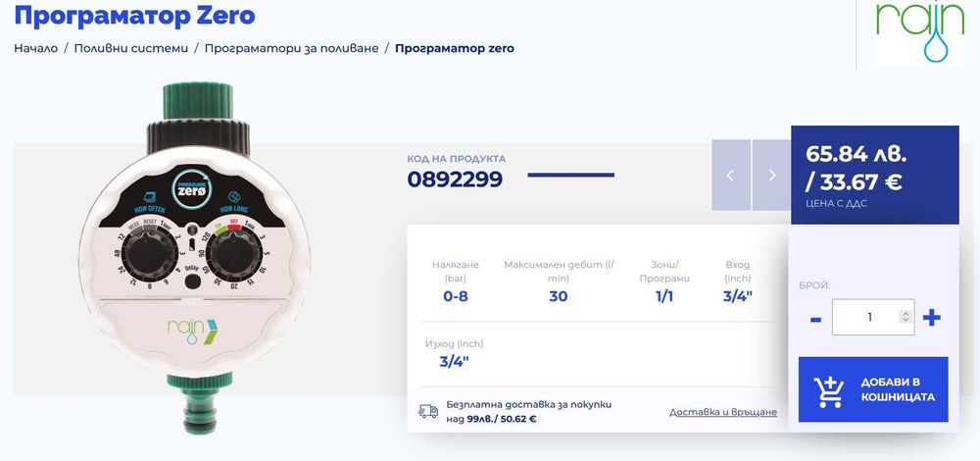980x461 pixels.
Task: Click the Програматор Zero page heading
Action: pos(135,16)
